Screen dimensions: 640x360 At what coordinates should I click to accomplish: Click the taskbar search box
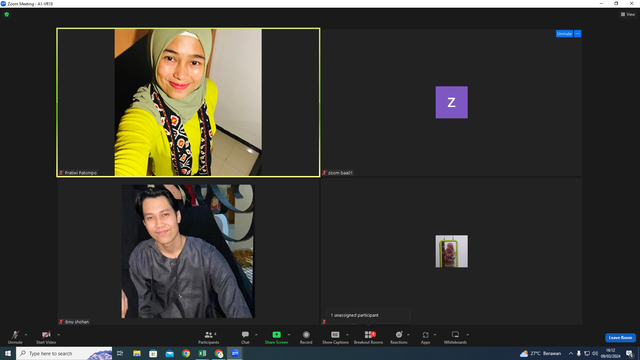pyautogui.click(x=64, y=353)
